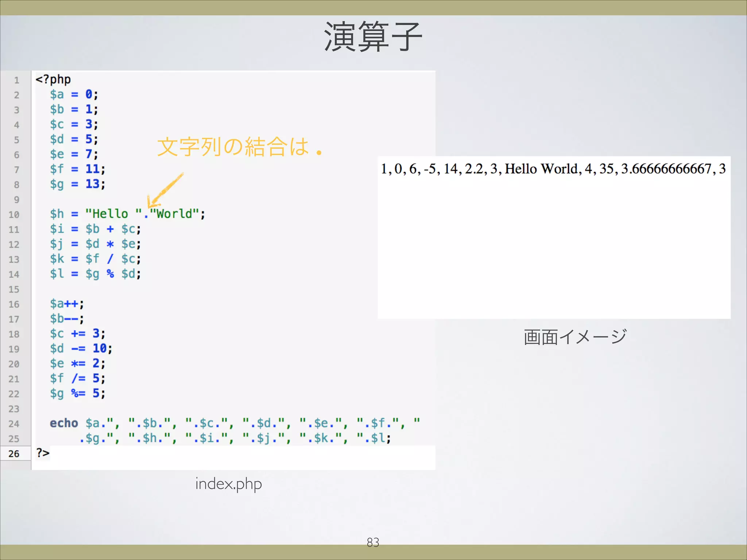Click line number 26 in the gutter
Image resolution: width=747 pixels, height=560 pixels.
tap(14, 454)
